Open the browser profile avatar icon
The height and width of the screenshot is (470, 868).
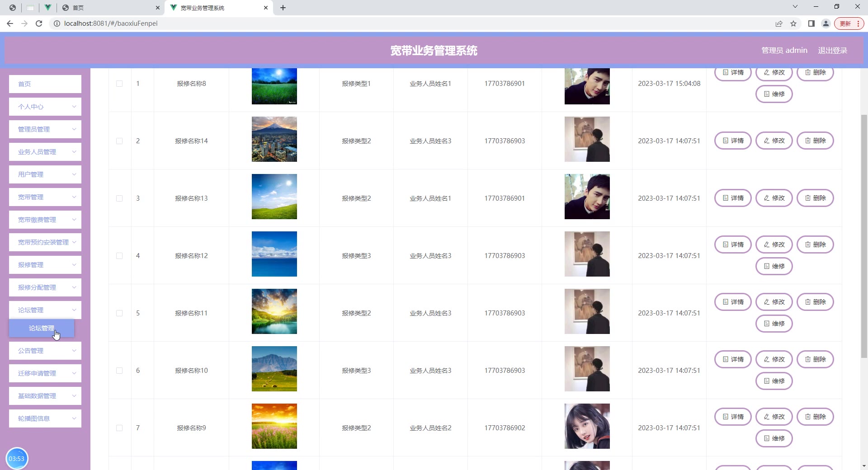(826, 23)
